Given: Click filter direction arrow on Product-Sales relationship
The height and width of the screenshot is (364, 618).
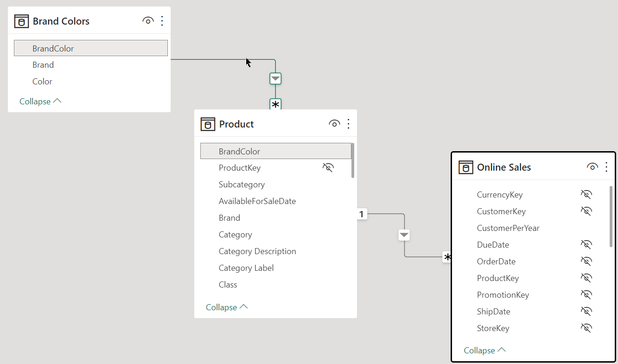Looking at the screenshot, I should 404,235.
